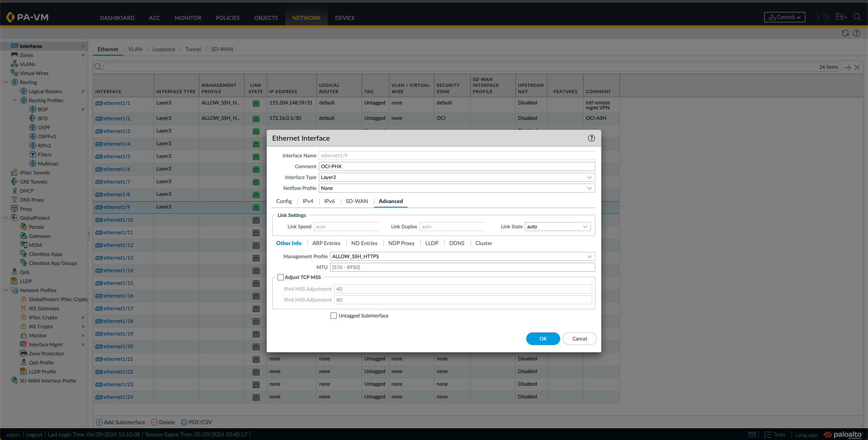Collapse the Routing tree in the sidebar

pos(6,82)
